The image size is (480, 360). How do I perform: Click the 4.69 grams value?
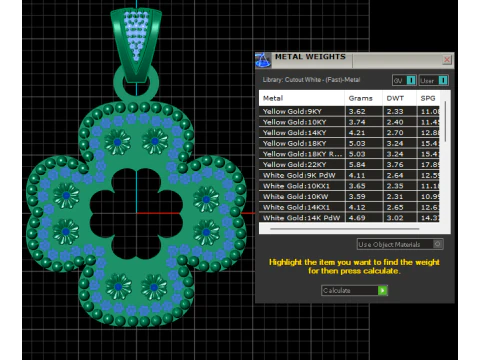coord(357,218)
